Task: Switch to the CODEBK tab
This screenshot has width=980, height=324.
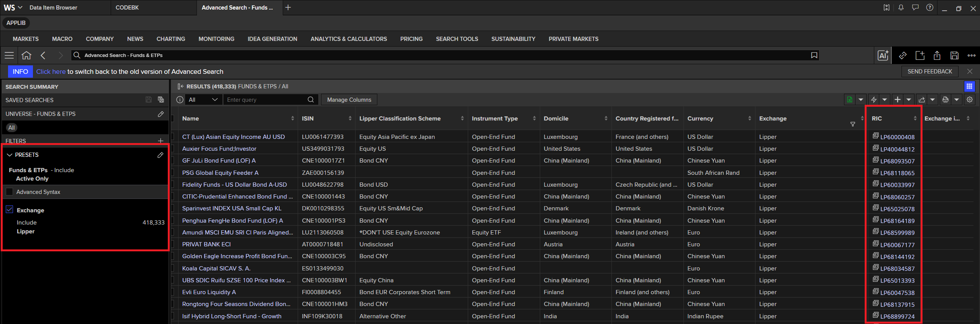Action: click(x=127, y=8)
